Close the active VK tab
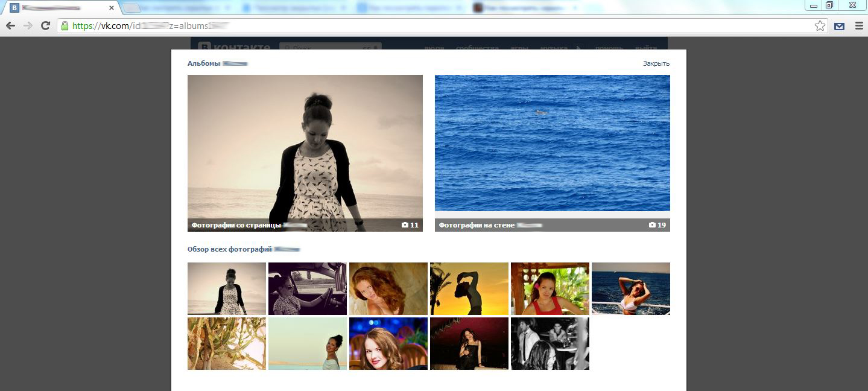 (112, 8)
